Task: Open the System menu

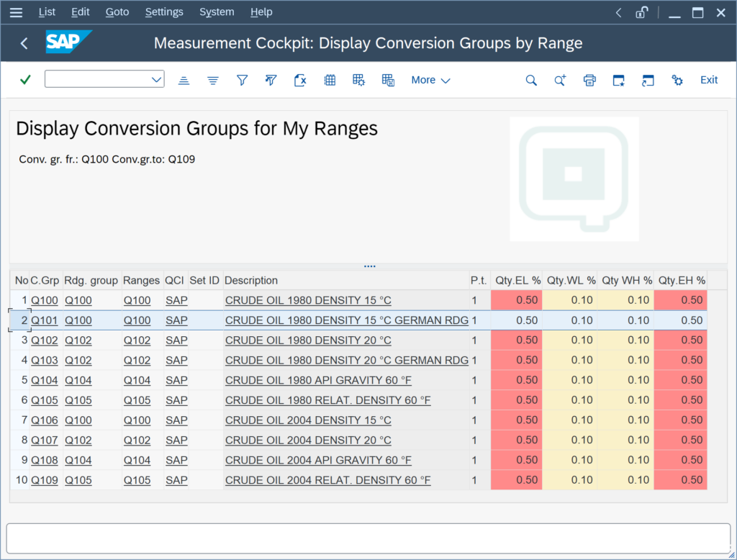Action: coord(217,12)
